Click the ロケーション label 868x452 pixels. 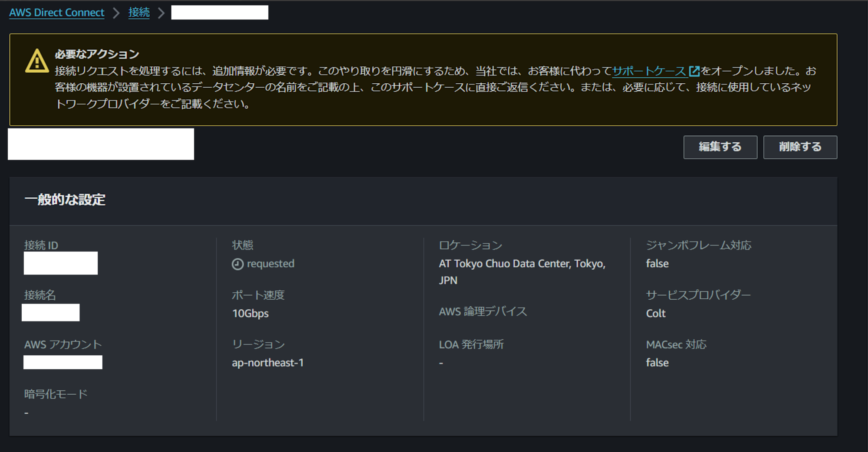(x=470, y=245)
